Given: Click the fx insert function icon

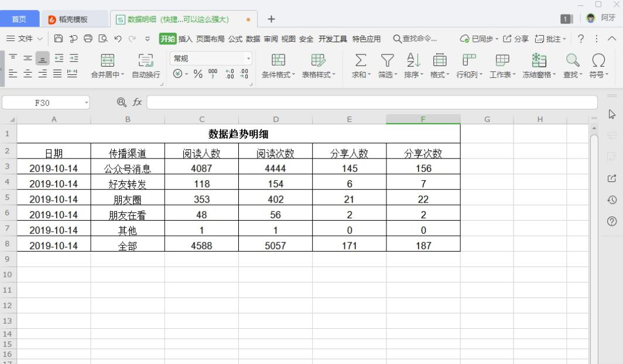Looking at the screenshot, I should coord(137,102).
